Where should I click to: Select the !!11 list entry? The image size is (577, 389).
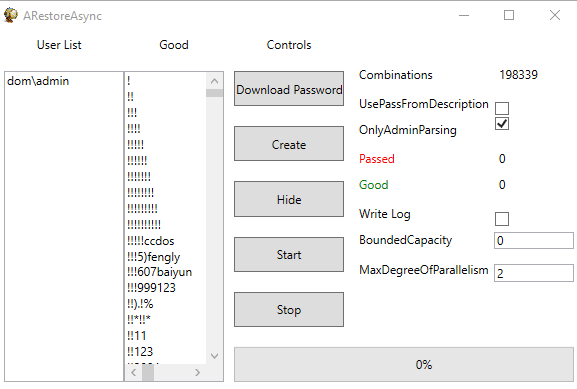point(137,336)
